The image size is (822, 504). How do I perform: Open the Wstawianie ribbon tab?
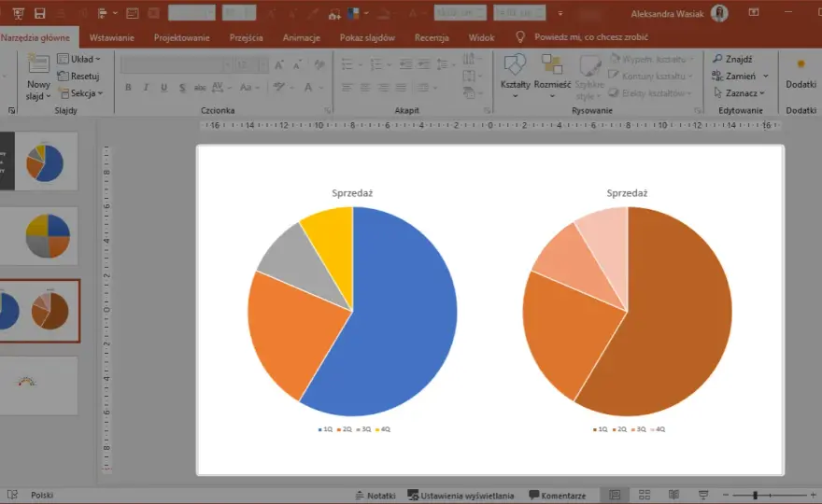[112, 37]
